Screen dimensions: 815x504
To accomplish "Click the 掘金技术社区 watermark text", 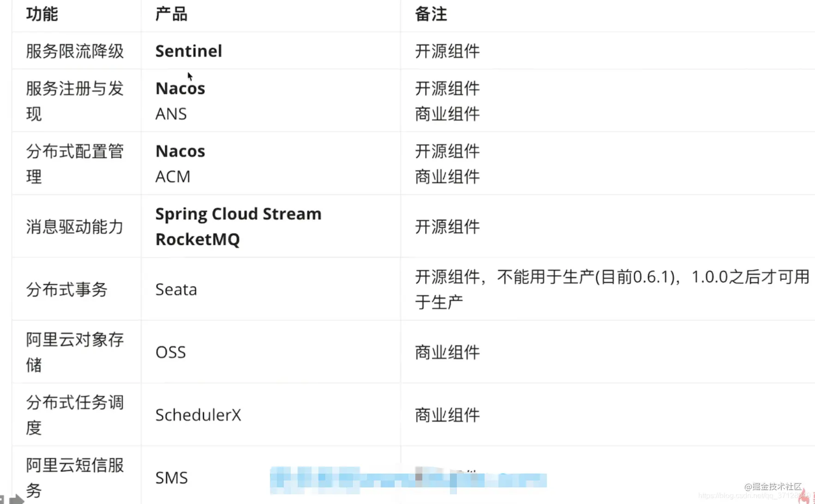I will point(773,486).
